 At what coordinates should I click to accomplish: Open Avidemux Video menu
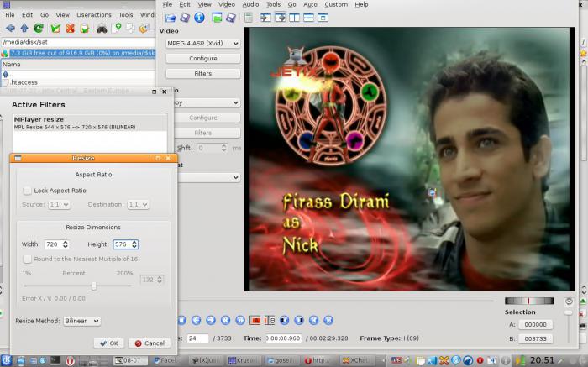click(x=227, y=4)
